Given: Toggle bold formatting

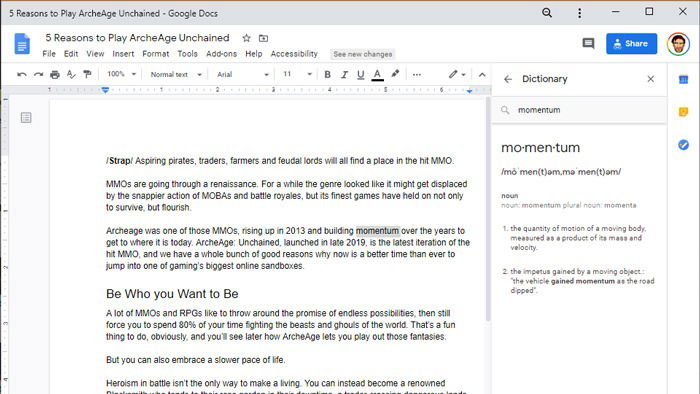Looking at the screenshot, I should tap(327, 75).
